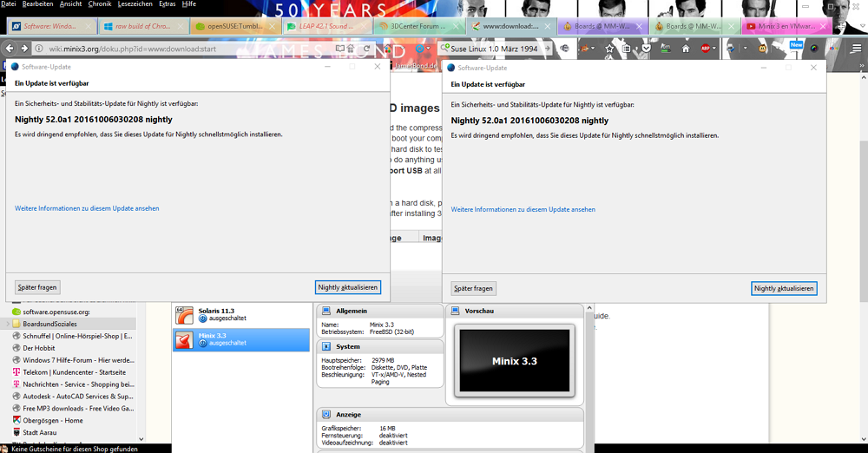The height and width of the screenshot is (453, 868).
Task: Open Weitere Informationen link in right dialog
Action: click(523, 209)
